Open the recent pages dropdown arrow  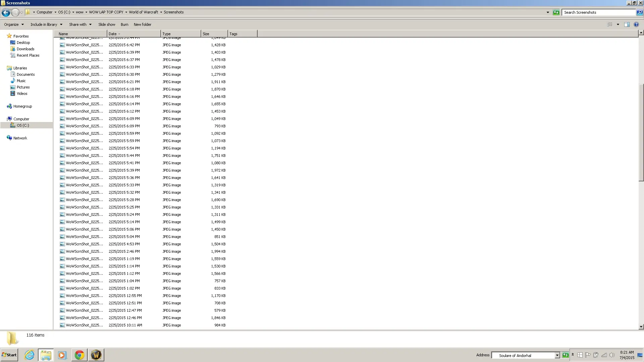[x=21, y=12]
